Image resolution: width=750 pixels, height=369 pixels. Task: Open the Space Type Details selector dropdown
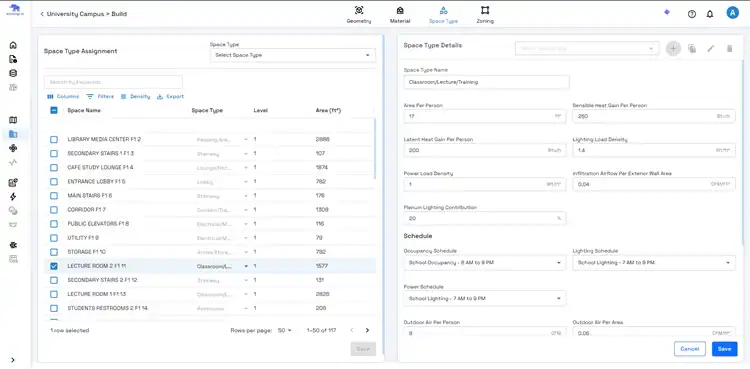tap(587, 48)
